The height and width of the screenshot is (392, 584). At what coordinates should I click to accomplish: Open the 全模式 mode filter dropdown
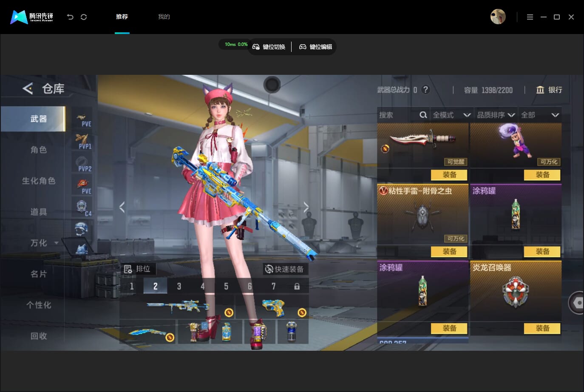pos(451,115)
